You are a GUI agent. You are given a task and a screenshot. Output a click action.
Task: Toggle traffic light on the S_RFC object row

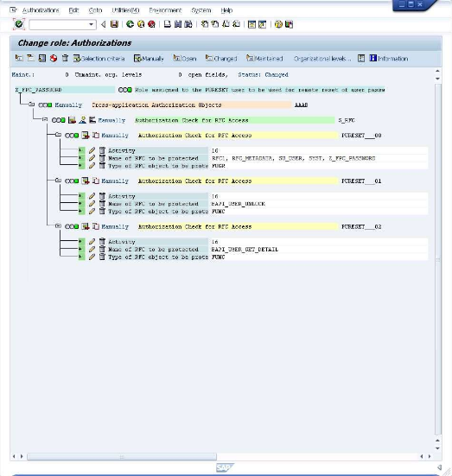[59, 120]
